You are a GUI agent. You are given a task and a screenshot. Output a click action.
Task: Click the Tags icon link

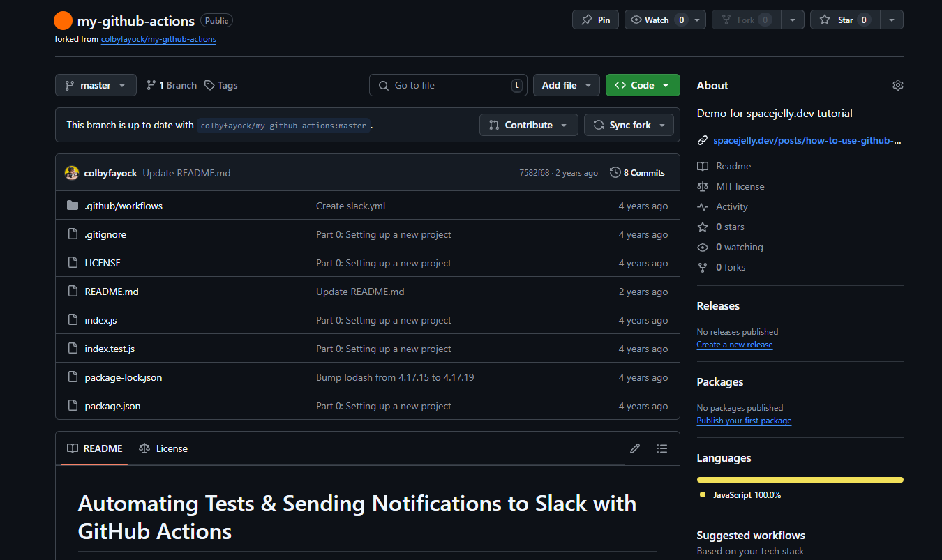pyautogui.click(x=210, y=85)
